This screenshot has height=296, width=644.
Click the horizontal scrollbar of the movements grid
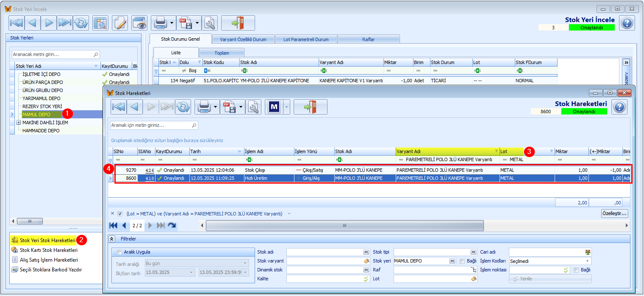[344, 226]
